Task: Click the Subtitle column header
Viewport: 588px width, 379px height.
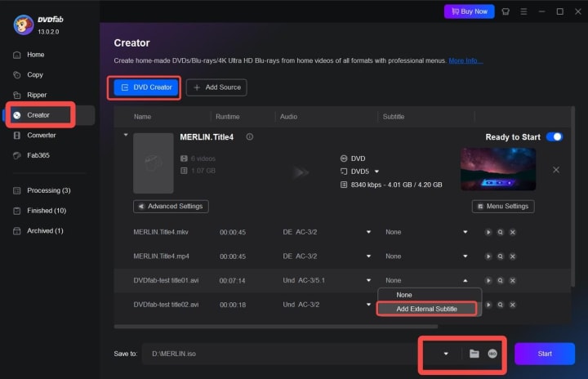Action: pyautogui.click(x=394, y=117)
